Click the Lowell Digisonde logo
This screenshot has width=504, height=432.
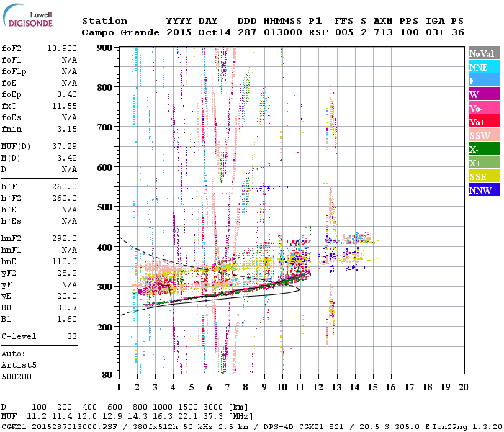27,16
